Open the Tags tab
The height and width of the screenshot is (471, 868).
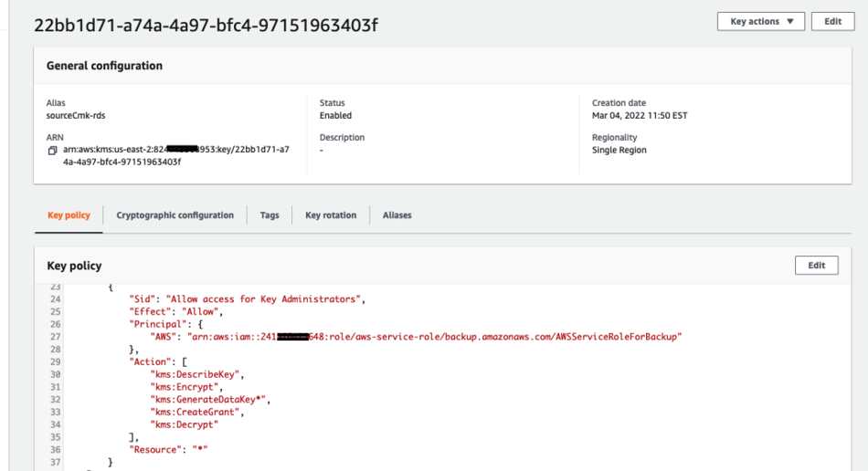coord(270,215)
